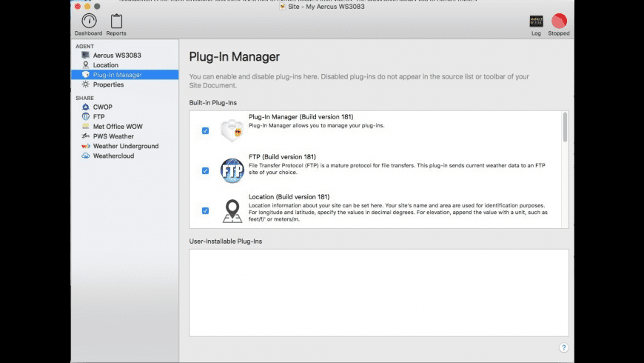Select PWS Weather in Share list
The width and height of the screenshot is (644, 363).
click(x=113, y=136)
